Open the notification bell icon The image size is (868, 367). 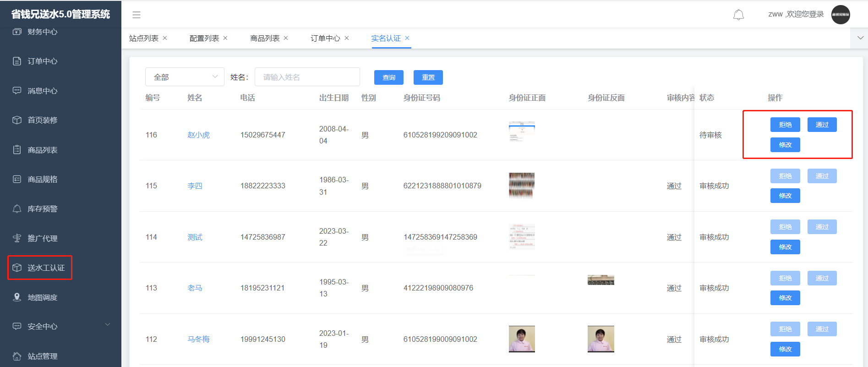(x=738, y=15)
